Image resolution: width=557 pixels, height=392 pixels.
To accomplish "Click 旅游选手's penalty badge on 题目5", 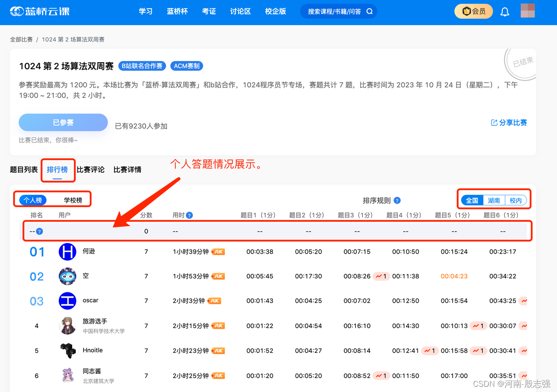I will (x=478, y=325).
